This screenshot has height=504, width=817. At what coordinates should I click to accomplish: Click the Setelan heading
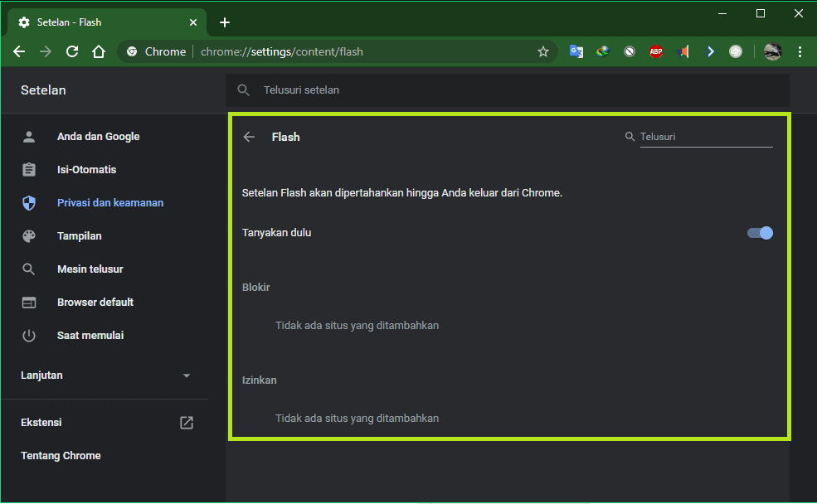(x=43, y=90)
